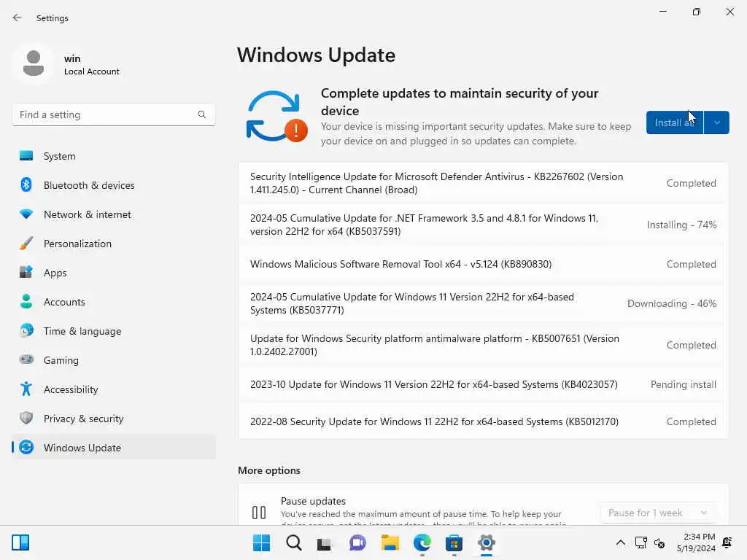
Task: Open the network status tray icon
Action: tap(640, 542)
